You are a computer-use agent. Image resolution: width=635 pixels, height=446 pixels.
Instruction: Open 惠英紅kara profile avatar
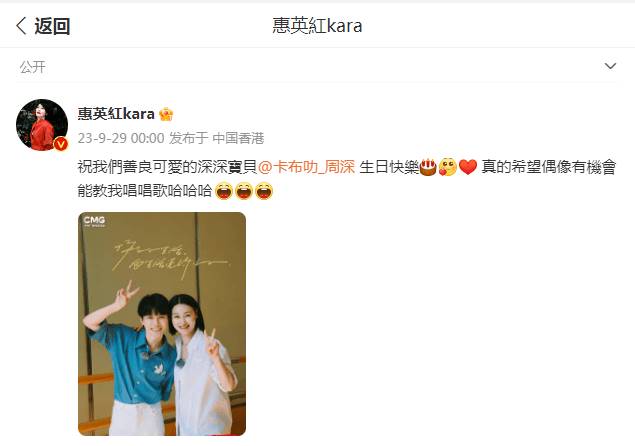[42, 125]
